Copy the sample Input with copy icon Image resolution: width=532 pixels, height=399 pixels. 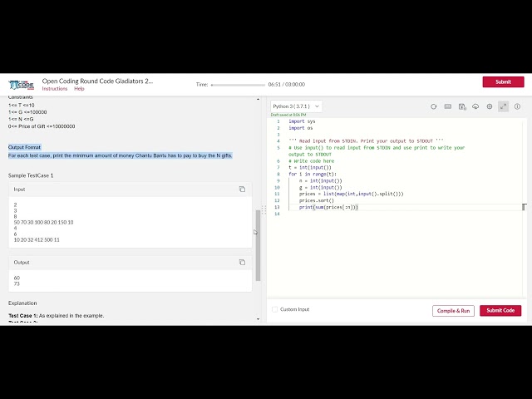pyautogui.click(x=242, y=190)
